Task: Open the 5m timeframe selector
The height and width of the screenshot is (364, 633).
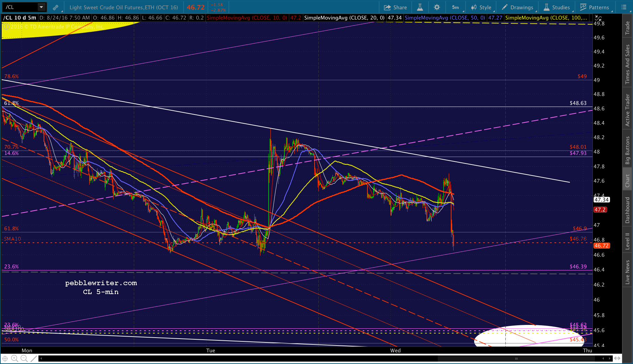Action: click(455, 7)
